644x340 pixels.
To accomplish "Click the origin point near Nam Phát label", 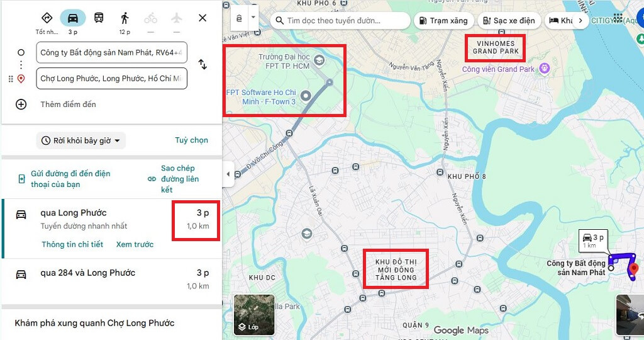I will click(611, 268).
